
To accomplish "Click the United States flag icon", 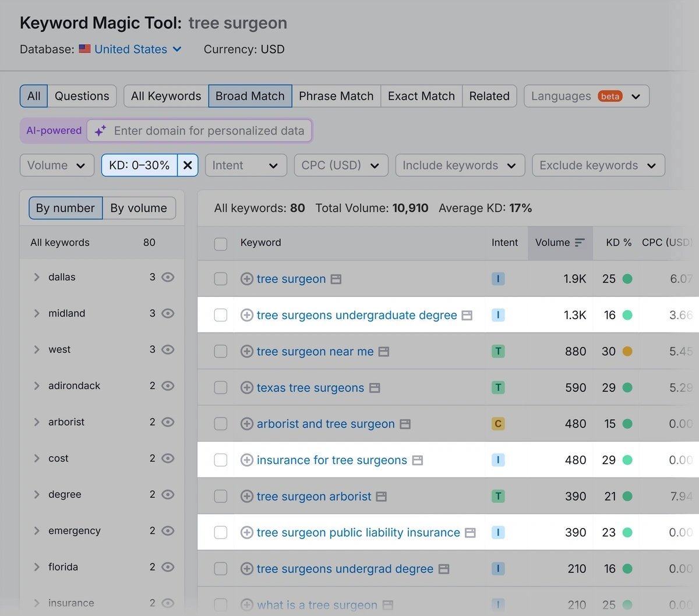I will 84,49.
